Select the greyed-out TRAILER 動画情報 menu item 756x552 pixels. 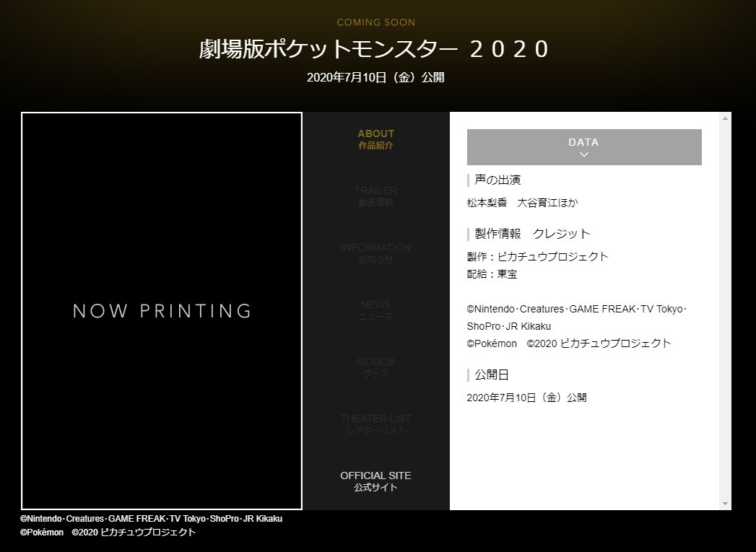coord(375,196)
